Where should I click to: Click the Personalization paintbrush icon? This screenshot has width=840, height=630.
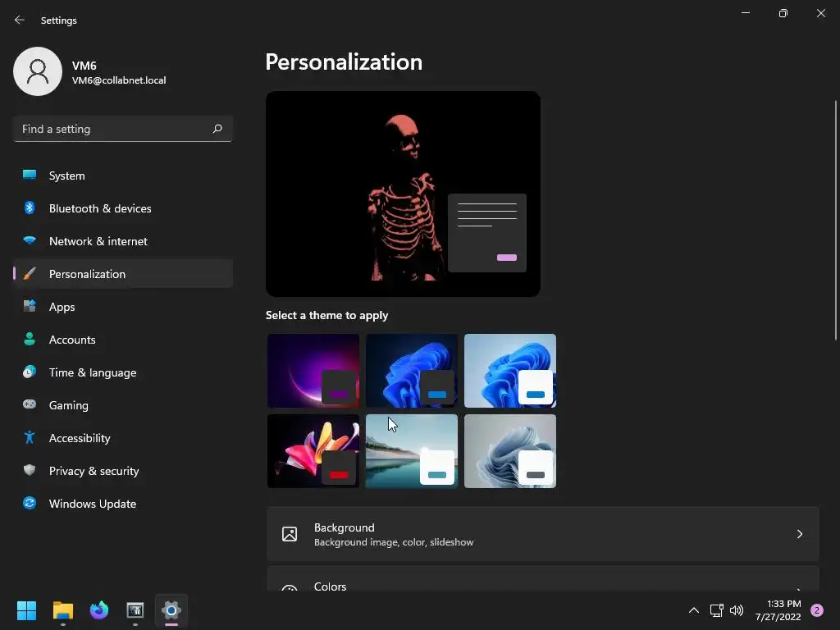coord(30,274)
